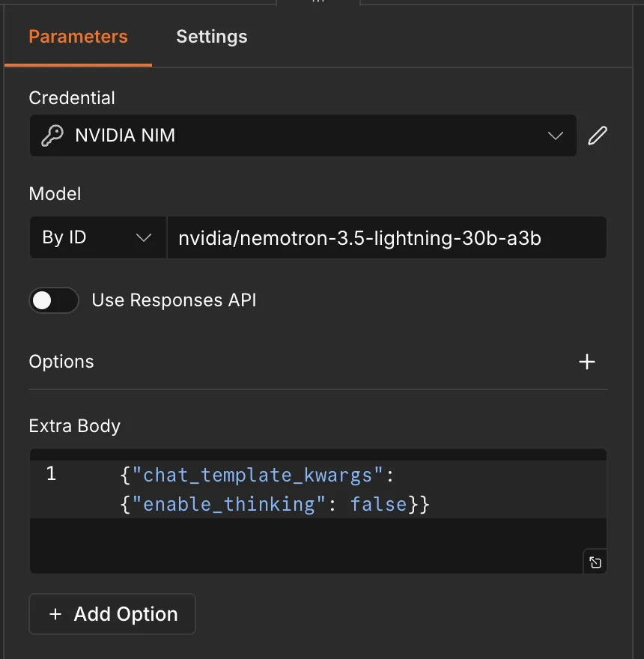This screenshot has width=644, height=659.
Task: Click the model ID input field
Action: (386, 237)
